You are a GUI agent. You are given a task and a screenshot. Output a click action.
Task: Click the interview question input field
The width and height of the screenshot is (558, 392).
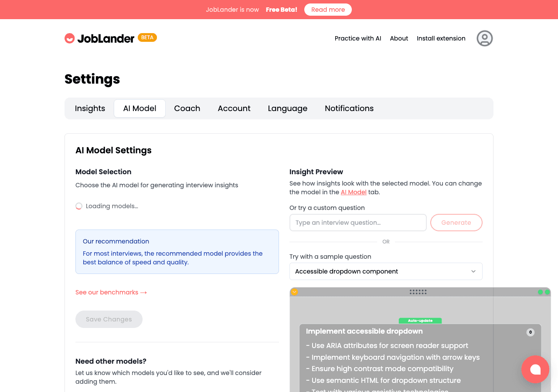click(358, 223)
